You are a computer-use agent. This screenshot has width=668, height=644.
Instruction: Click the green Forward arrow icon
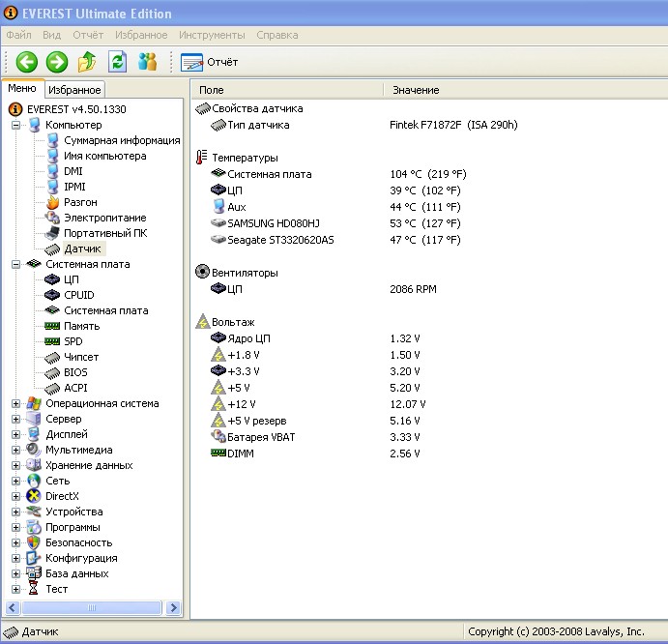pos(57,62)
